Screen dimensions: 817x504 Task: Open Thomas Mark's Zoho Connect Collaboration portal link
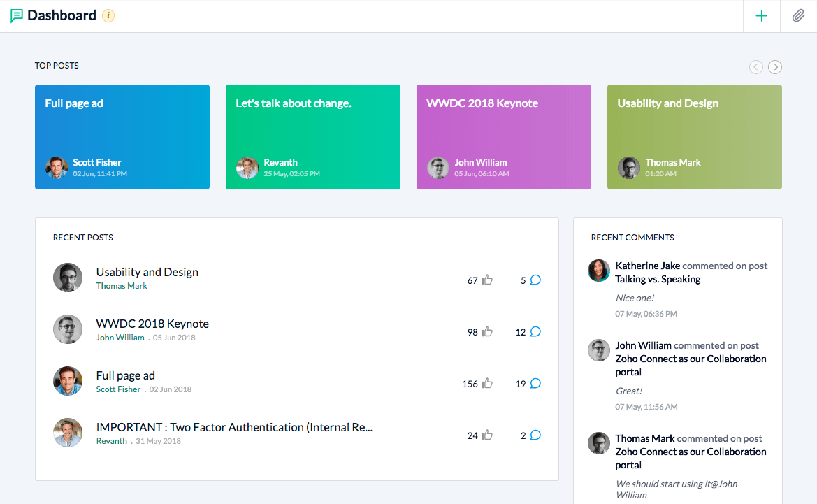click(x=691, y=458)
